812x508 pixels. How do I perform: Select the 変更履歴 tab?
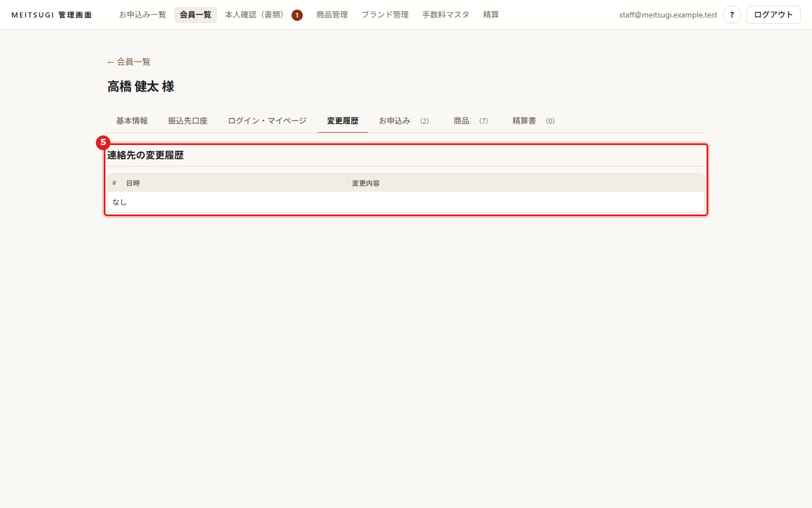(343, 121)
